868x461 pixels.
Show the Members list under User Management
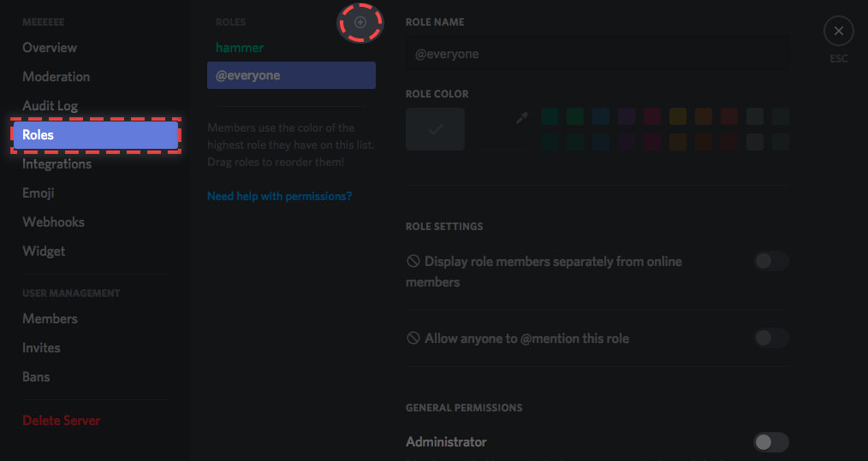point(50,319)
